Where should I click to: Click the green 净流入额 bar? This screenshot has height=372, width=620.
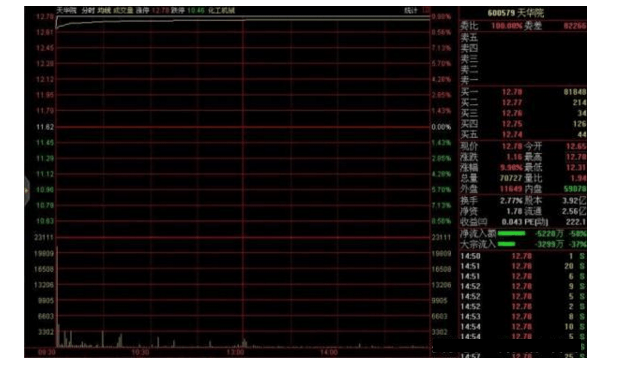coord(511,234)
